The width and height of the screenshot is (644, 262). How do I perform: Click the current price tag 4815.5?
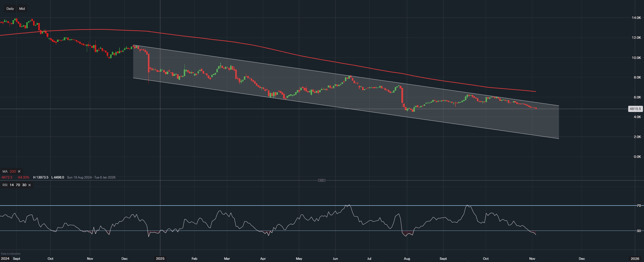pos(635,109)
